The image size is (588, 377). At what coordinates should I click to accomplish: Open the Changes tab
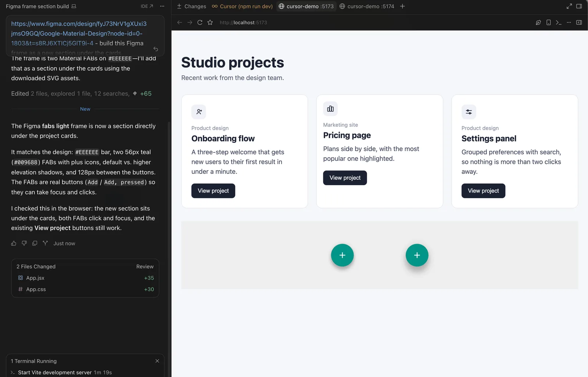(x=191, y=6)
